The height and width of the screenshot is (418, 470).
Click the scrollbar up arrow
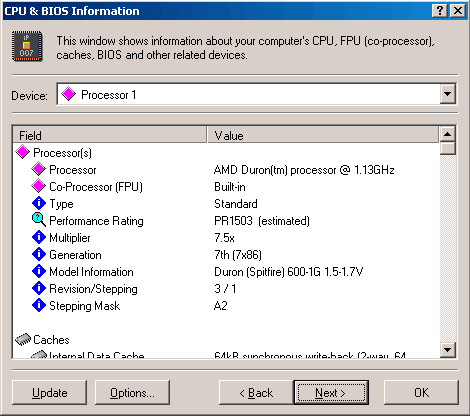448,134
